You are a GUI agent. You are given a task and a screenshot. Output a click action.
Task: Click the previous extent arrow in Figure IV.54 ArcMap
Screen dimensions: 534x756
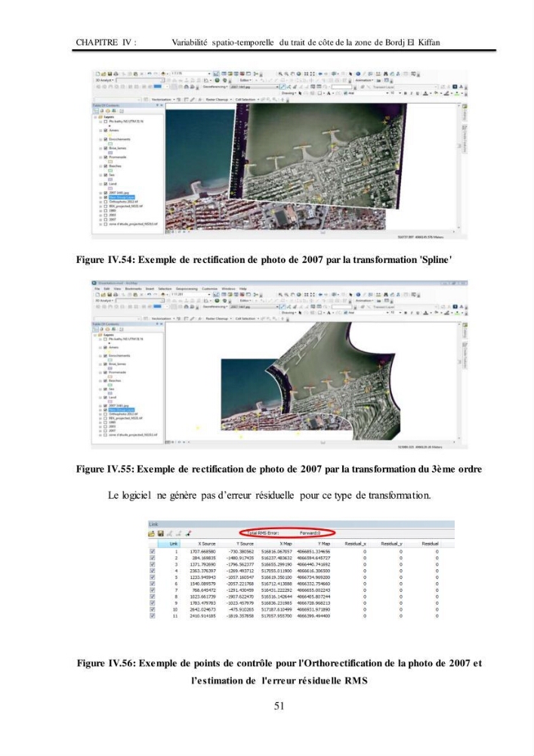pos(320,74)
